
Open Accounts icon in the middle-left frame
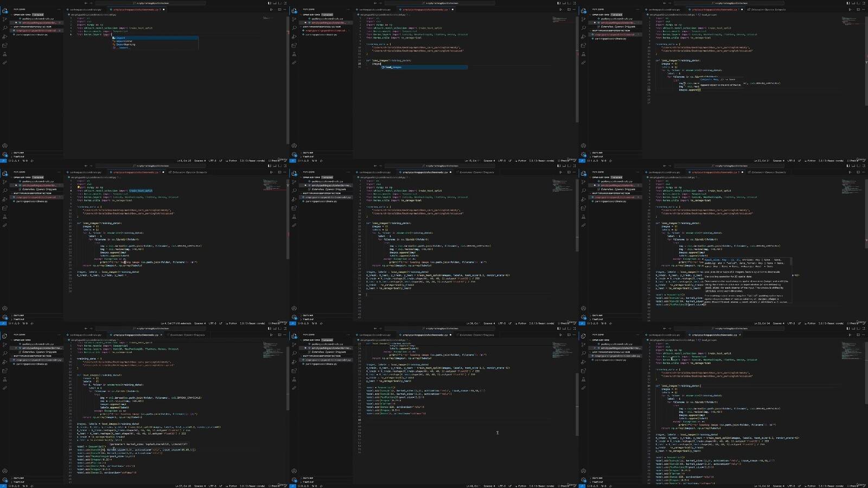point(5,308)
